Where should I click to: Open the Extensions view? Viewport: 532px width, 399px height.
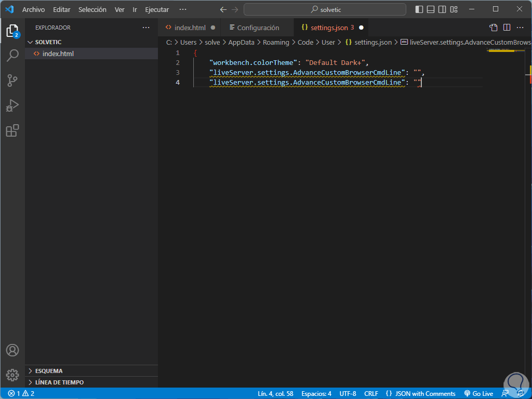(x=12, y=130)
